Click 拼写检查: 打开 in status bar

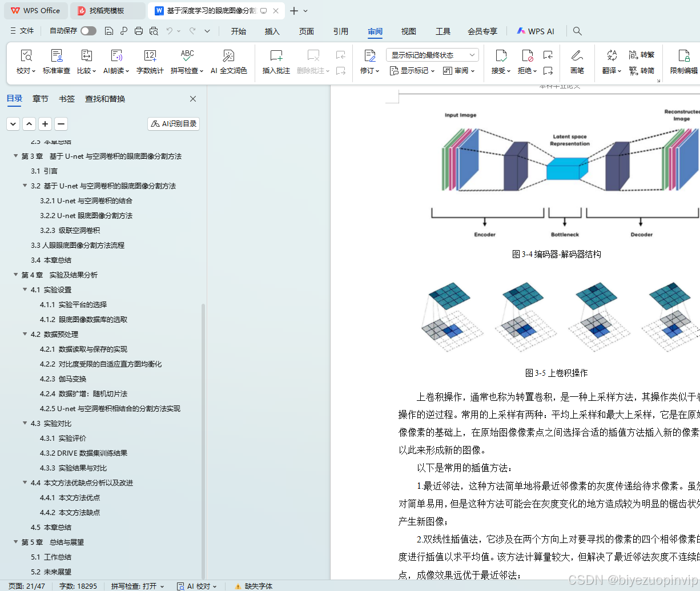[x=138, y=586]
